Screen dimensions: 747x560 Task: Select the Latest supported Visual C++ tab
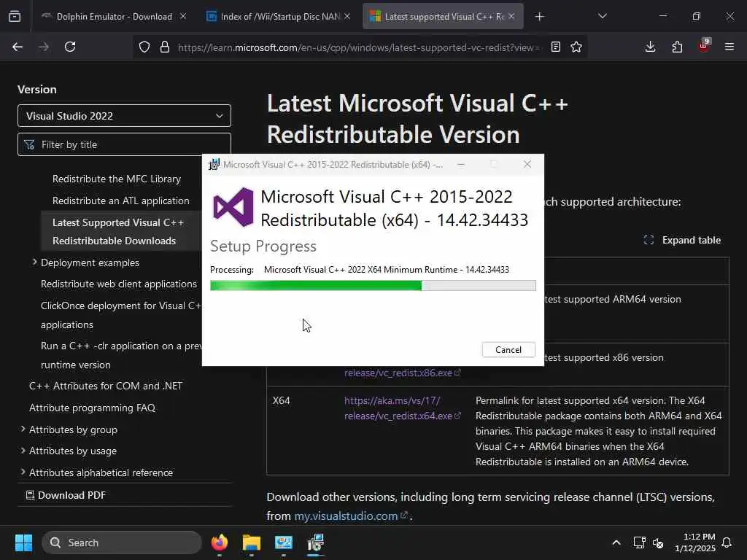click(x=444, y=16)
